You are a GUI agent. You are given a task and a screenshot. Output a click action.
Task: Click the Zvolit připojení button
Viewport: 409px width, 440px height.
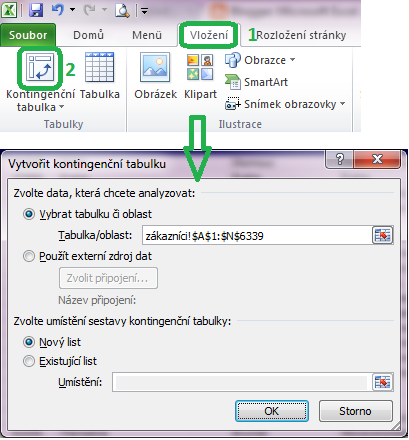tap(108, 278)
